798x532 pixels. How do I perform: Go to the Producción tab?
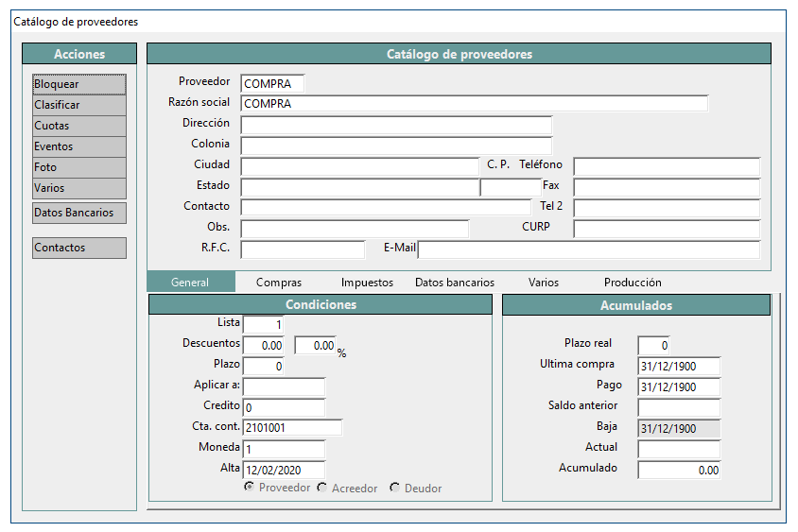(x=633, y=283)
